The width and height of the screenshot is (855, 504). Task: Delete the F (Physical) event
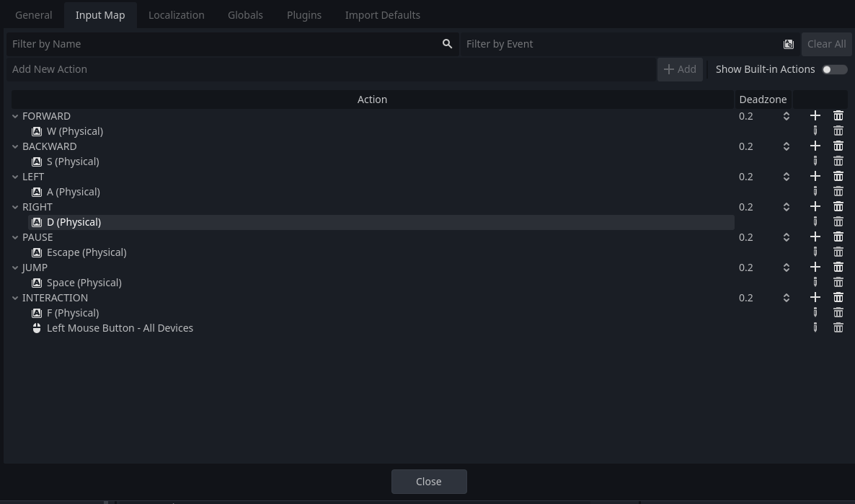[838, 313]
